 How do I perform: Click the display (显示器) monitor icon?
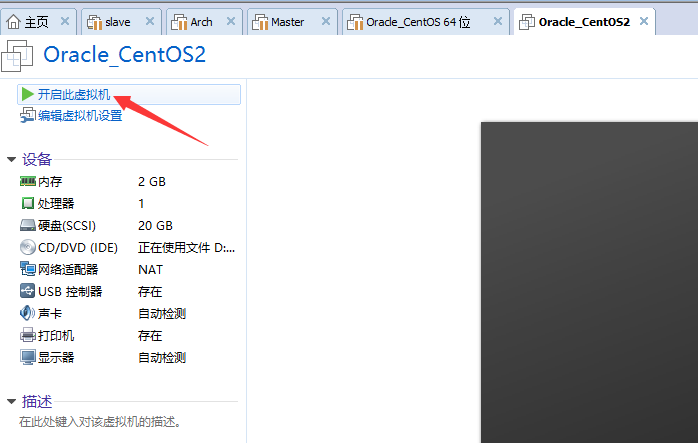(x=28, y=357)
